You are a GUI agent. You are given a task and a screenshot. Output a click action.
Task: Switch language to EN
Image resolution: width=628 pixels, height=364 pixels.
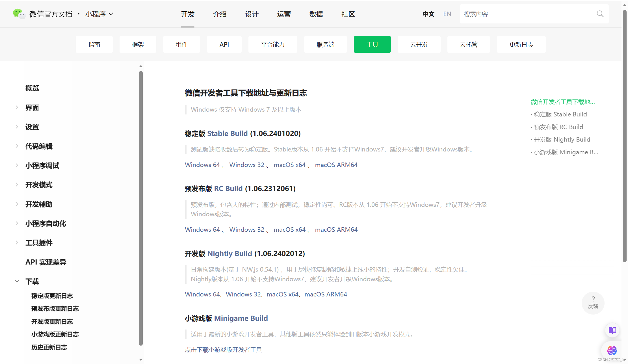coord(447,14)
